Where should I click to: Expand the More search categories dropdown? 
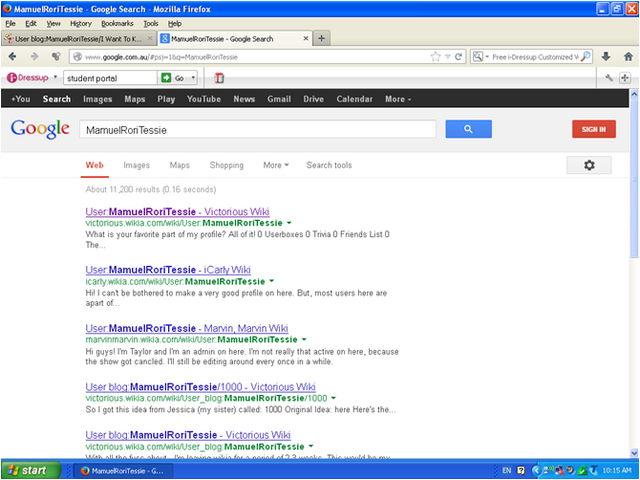(276, 165)
